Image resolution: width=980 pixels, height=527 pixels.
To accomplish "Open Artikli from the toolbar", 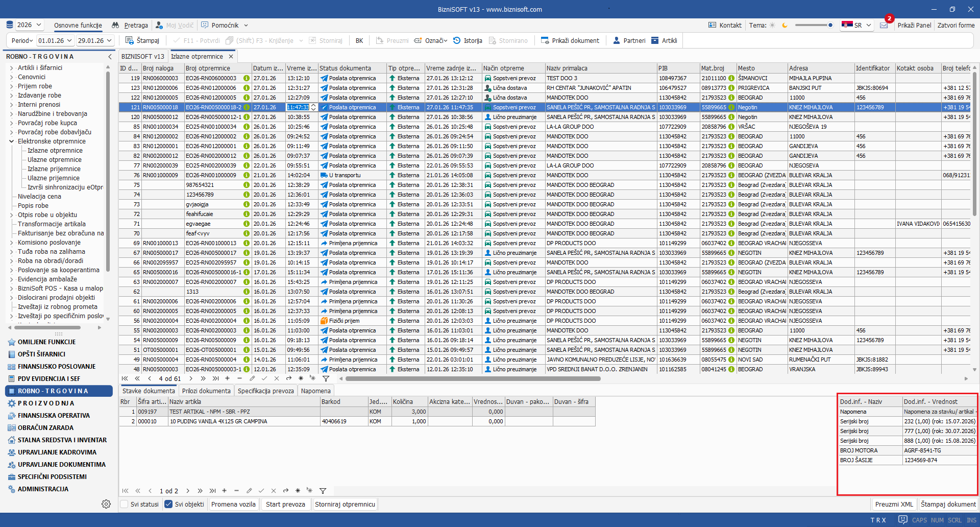I will [x=655, y=40].
